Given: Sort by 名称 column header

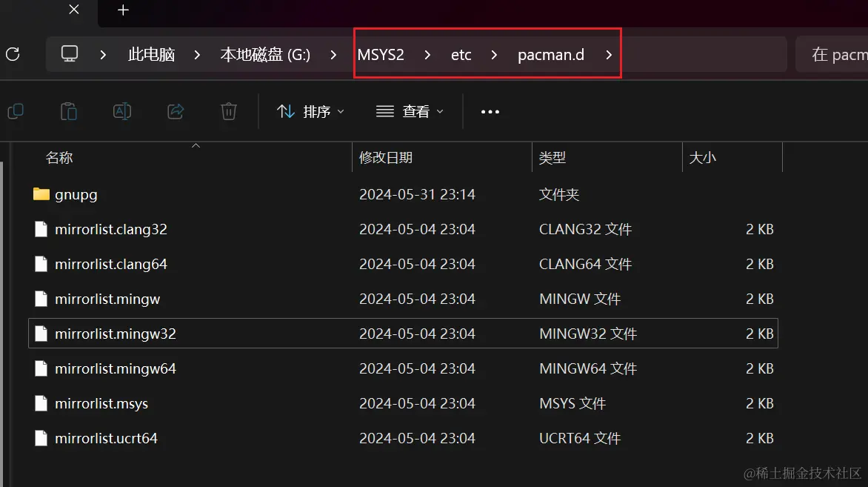Looking at the screenshot, I should point(59,157).
